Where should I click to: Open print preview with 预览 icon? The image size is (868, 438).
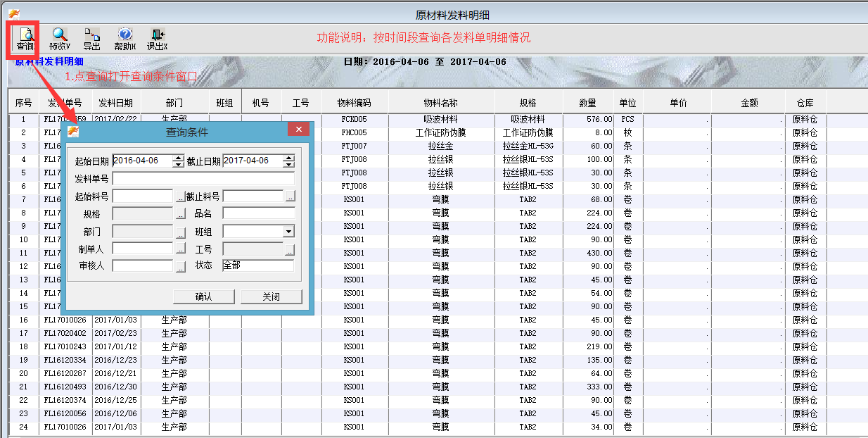click(x=59, y=39)
